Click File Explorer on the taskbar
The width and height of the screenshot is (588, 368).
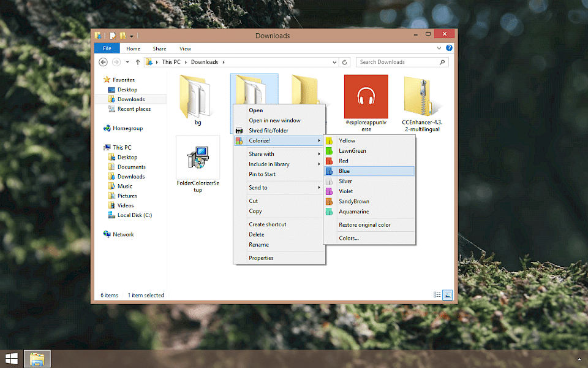[x=37, y=359]
